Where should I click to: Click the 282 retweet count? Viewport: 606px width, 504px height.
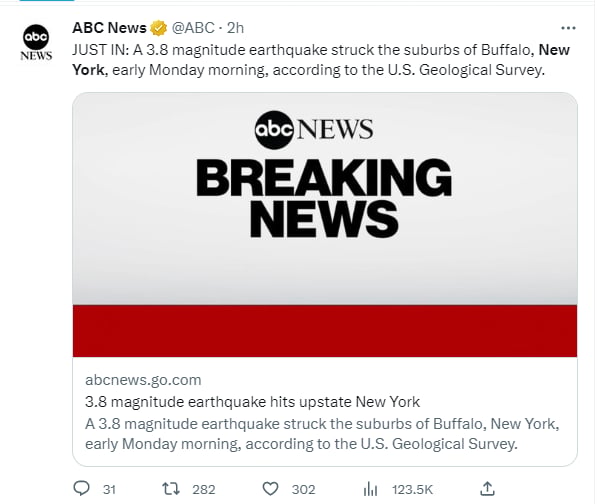[204, 490]
